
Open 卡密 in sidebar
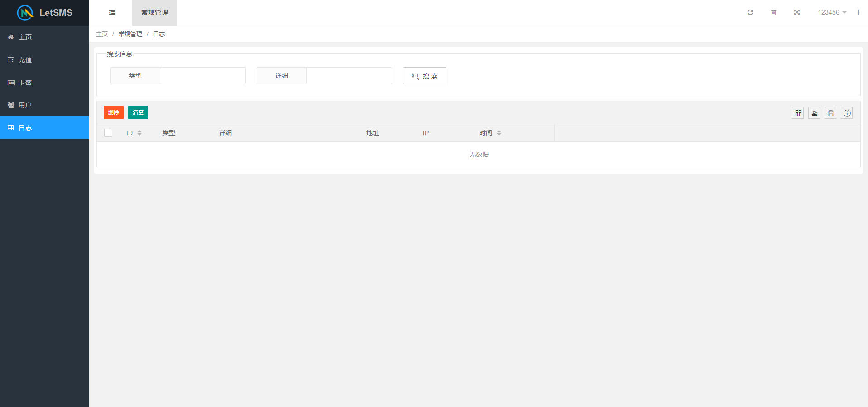point(44,82)
